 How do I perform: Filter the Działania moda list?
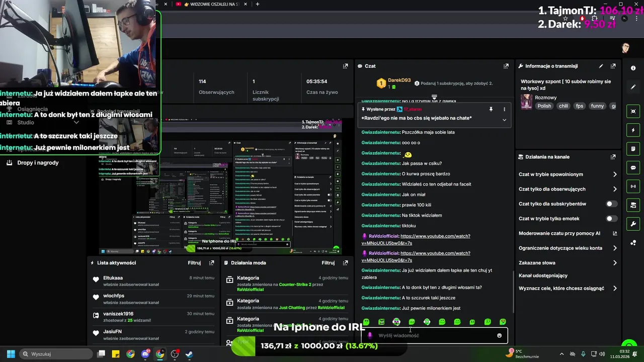coord(328,262)
